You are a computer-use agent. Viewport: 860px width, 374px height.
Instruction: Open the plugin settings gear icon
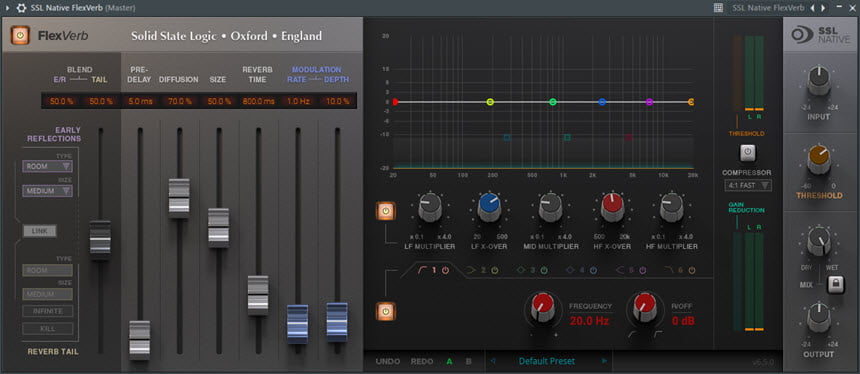click(x=22, y=8)
